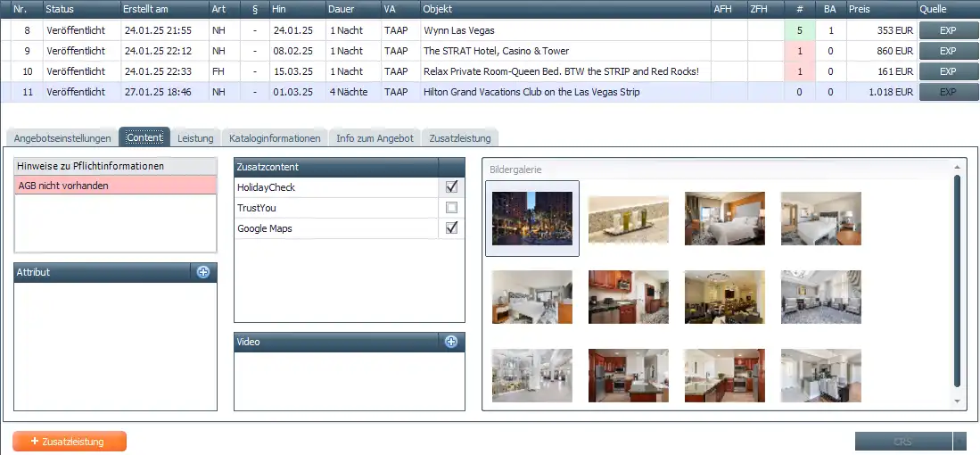Sort by the Objekt column header

(565, 10)
